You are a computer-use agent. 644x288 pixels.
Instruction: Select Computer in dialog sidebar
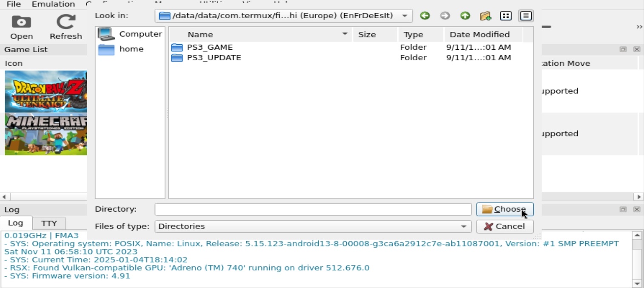pyautogui.click(x=130, y=34)
